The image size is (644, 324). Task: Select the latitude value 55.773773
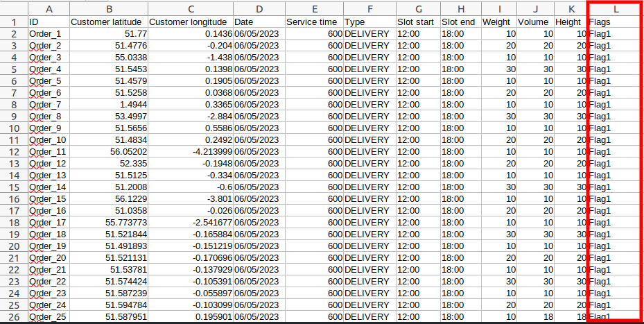108,223
